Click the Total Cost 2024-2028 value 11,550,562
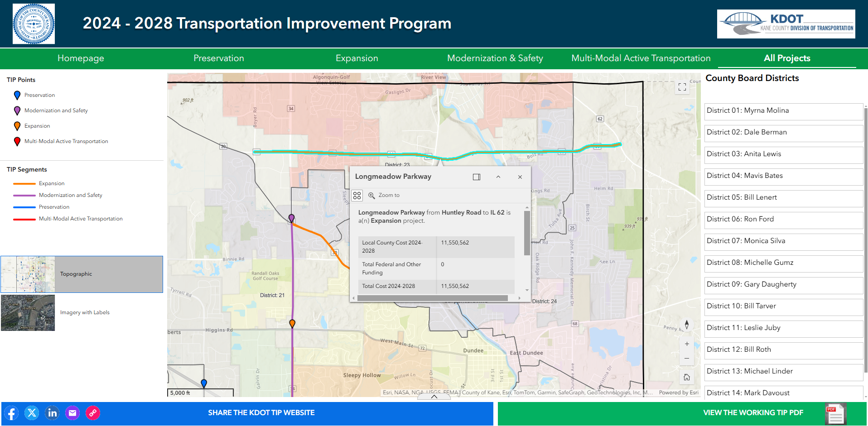Image resolution: width=868 pixels, height=426 pixels. (455, 286)
